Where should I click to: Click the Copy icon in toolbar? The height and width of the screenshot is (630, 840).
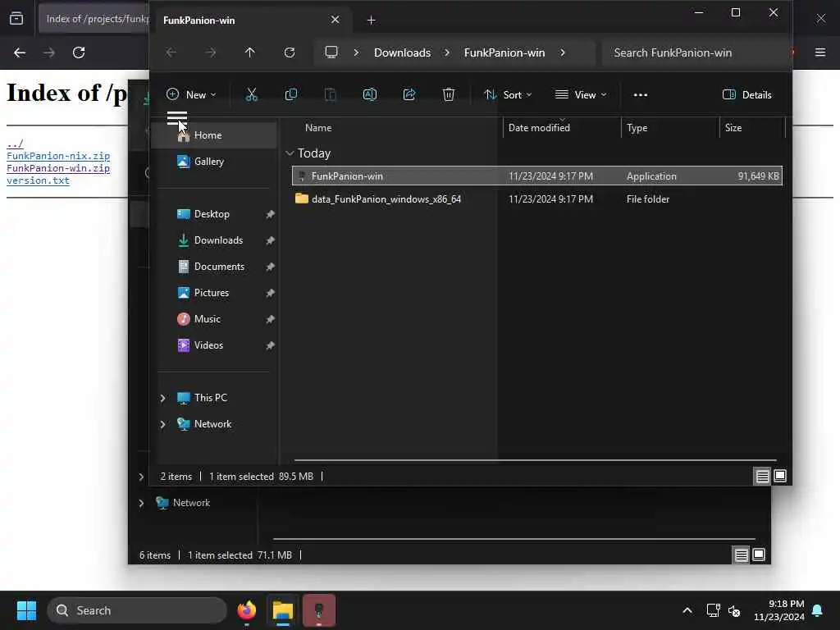pos(291,95)
